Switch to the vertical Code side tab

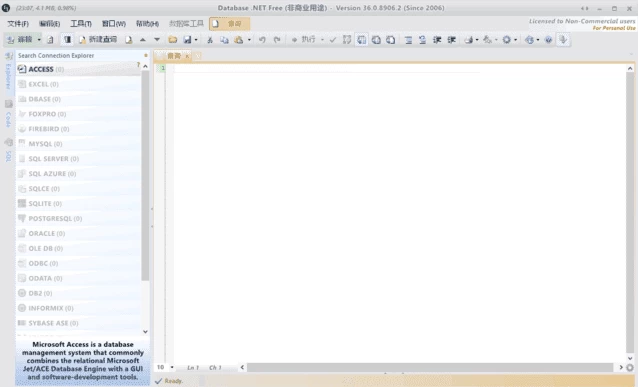click(x=8, y=114)
